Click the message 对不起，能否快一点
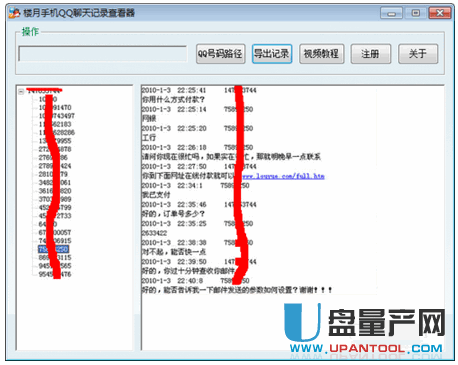458x365 pixels. pos(174,252)
